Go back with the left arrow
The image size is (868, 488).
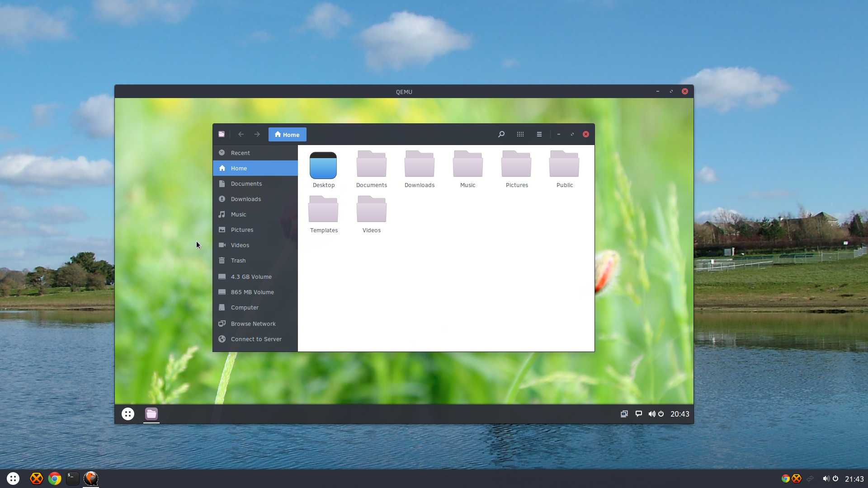coord(241,134)
